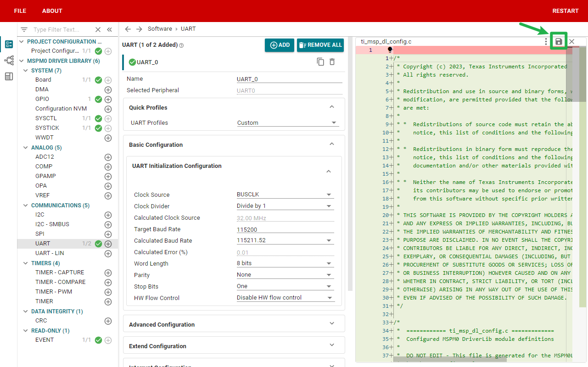The image size is (588, 367).
Task: Save the generated ti_msp_dl_config.c file
Action: point(559,42)
